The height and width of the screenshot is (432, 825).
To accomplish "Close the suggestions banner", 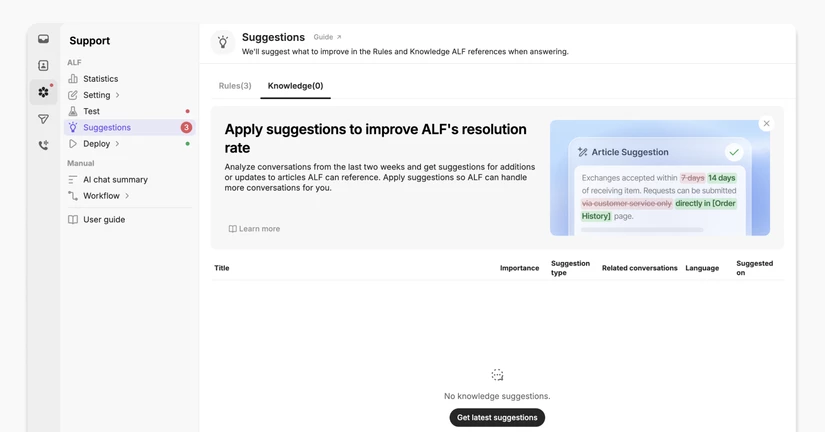I will pos(766,124).
